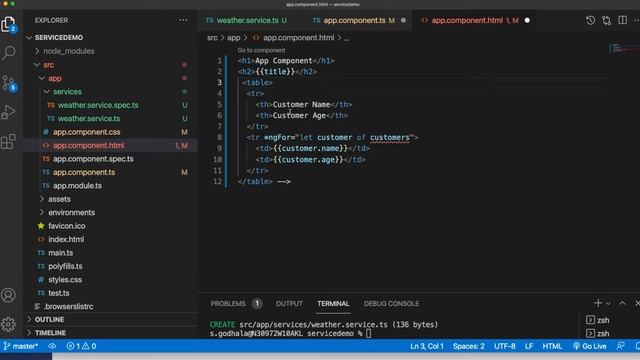Open app.module.ts file
Image resolution: width=640 pixels, height=360 pixels.
point(77,186)
